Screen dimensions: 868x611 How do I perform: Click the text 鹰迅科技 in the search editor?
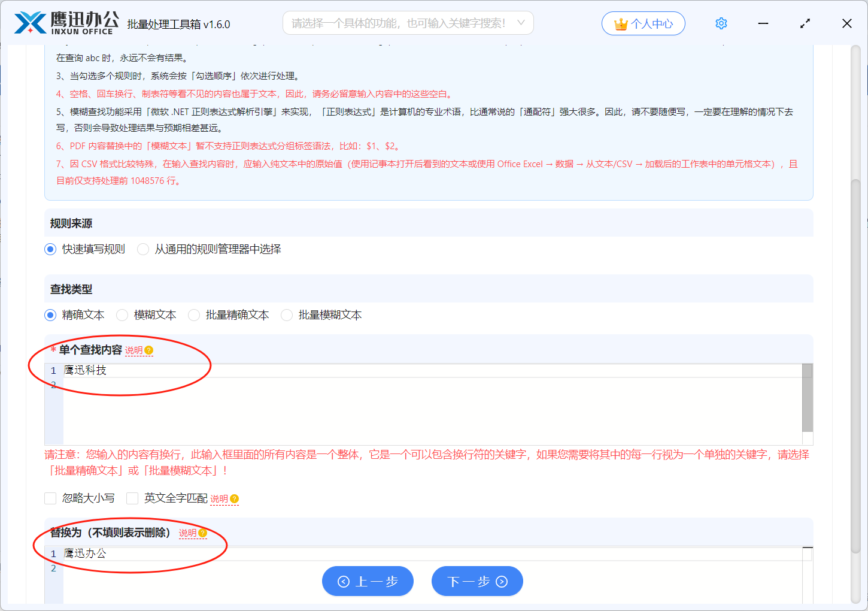85,370
